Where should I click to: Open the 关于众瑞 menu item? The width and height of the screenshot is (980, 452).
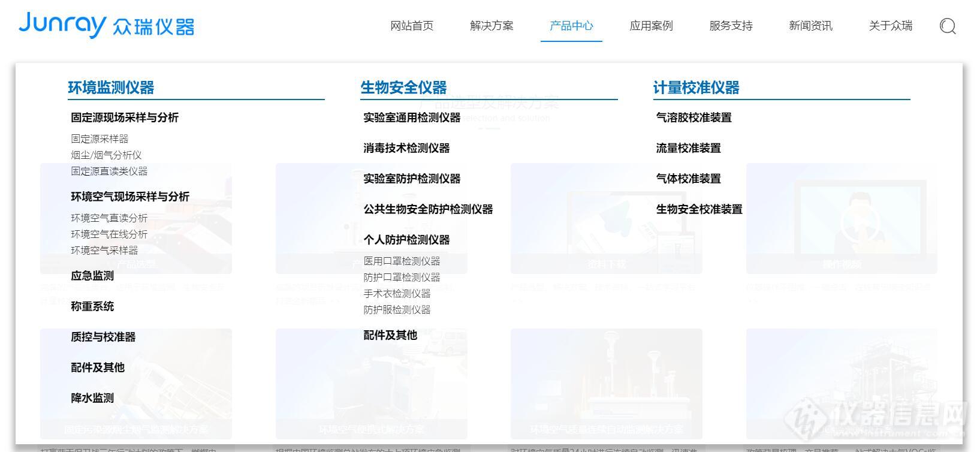pos(891,26)
